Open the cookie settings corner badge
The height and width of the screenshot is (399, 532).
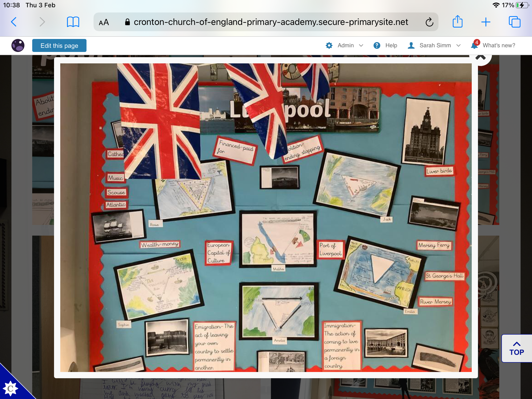(10, 388)
